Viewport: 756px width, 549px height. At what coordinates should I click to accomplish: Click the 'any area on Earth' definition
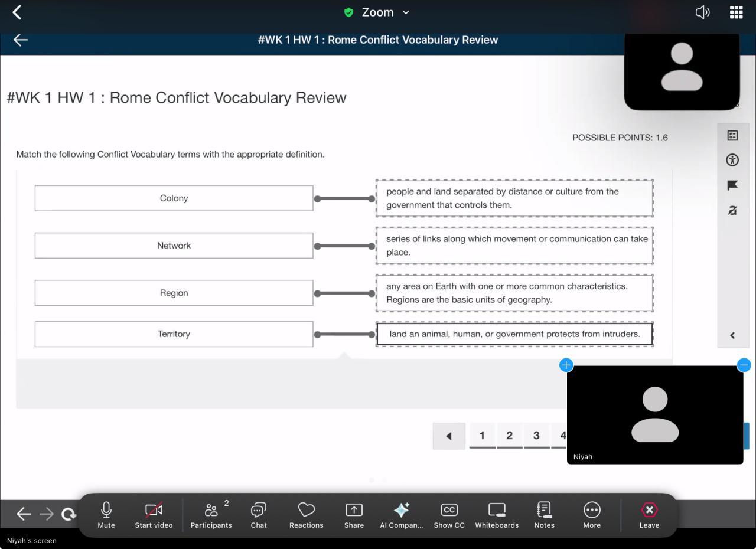coord(514,293)
